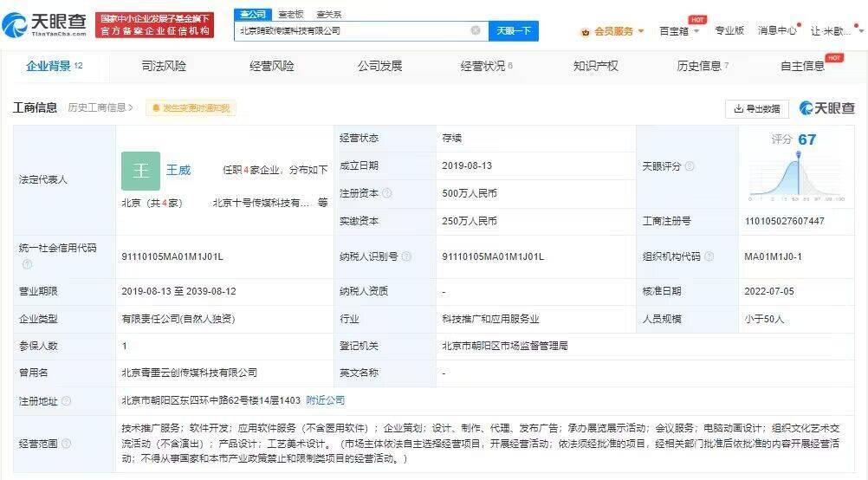Switch to the 知识产权 tab

click(596, 66)
